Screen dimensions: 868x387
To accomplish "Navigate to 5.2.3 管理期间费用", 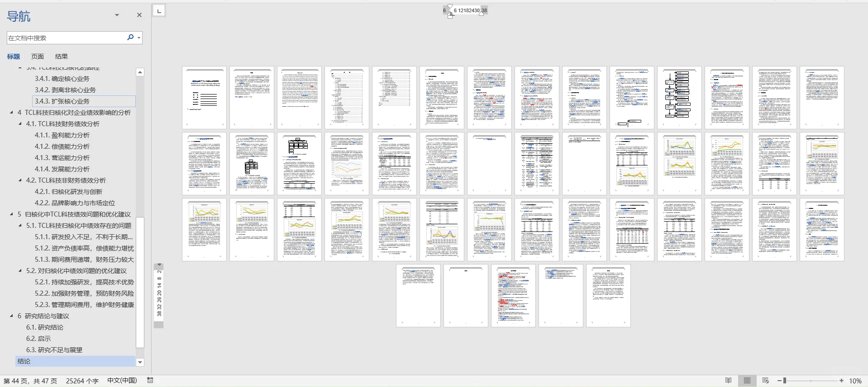I will pos(84,305).
